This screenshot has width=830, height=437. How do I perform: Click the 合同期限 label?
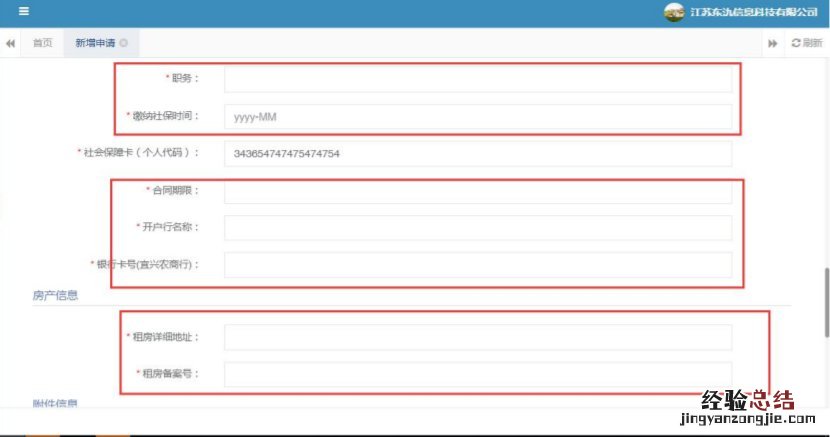[x=173, y=190]
